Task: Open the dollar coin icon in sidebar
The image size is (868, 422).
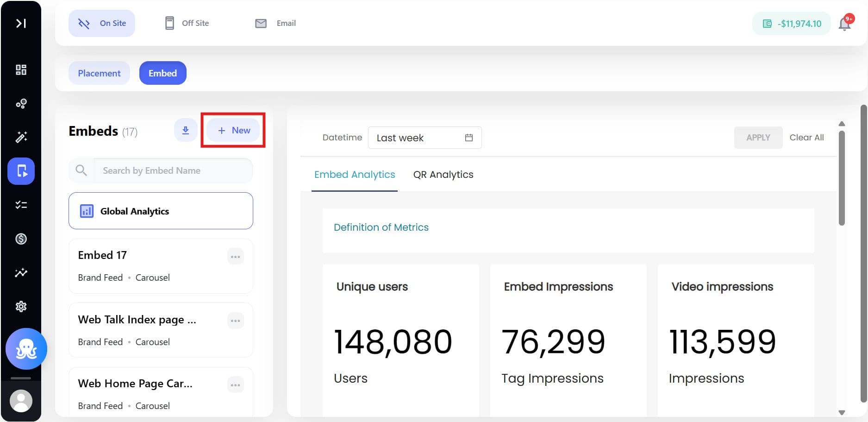Action: 21,239
